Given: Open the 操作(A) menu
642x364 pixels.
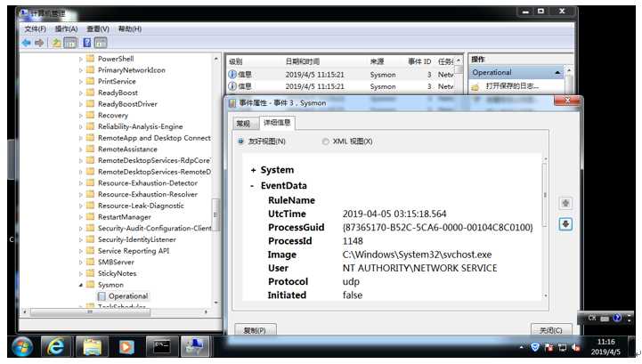Looking at the screenshot, I should 66,29.
